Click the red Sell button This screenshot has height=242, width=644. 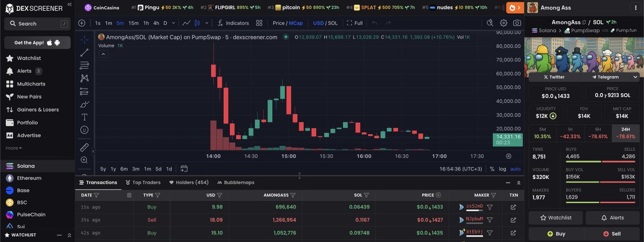[x=612, y=234]
